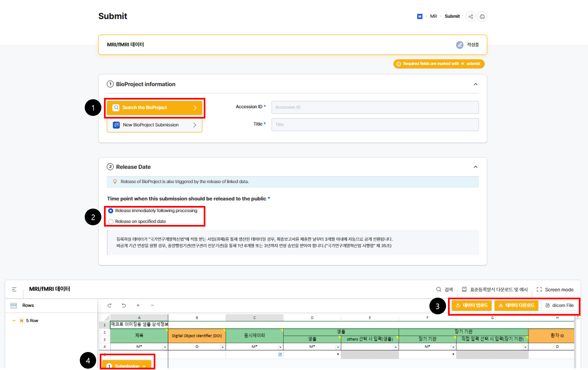588x370 pixels.
Task: Toggle Screen mode for the spreadsheet
Action: [x=555, y=289]
